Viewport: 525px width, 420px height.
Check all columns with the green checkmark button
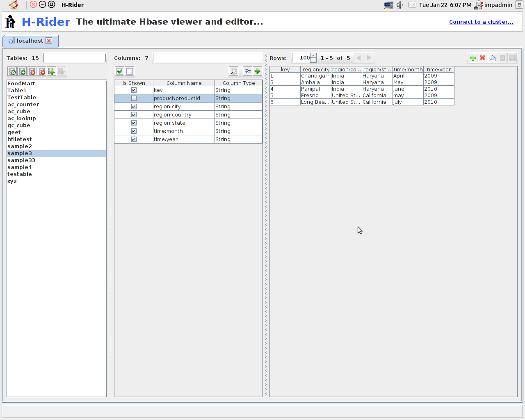coord(119,71)
